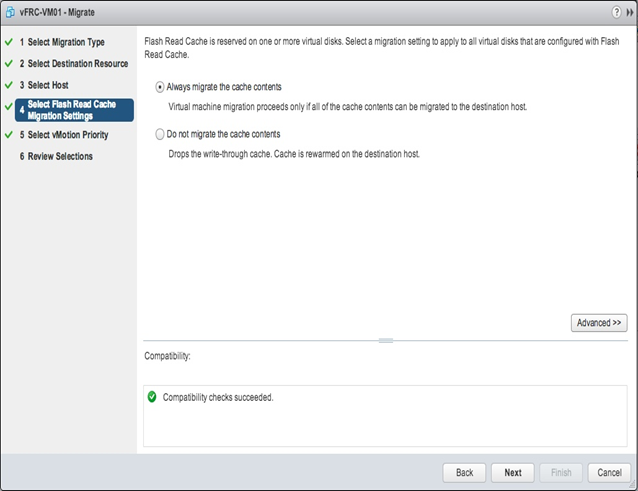Click the double-arrow expand icon in title bar

tap(630, 13)
